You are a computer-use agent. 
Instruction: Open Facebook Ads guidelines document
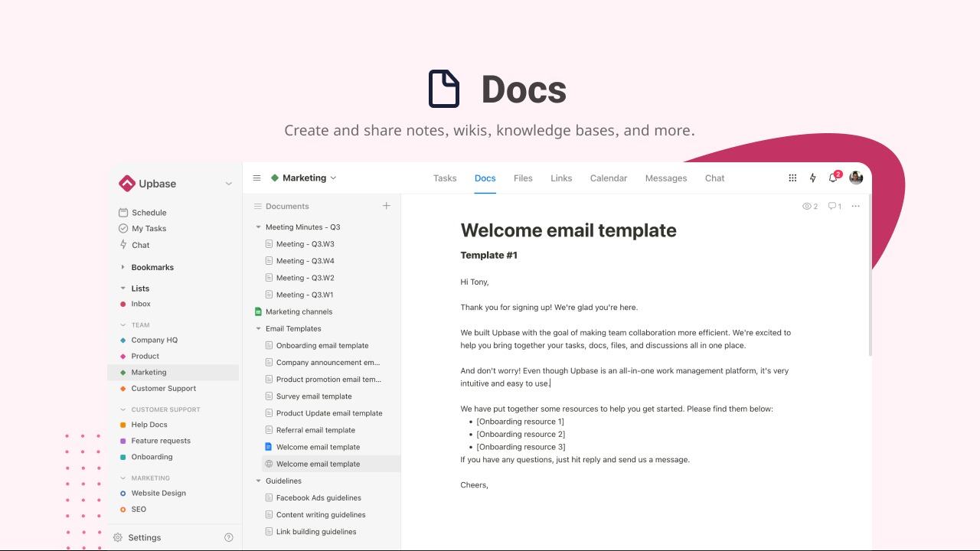pyautogui.click(x=312, y=498)
